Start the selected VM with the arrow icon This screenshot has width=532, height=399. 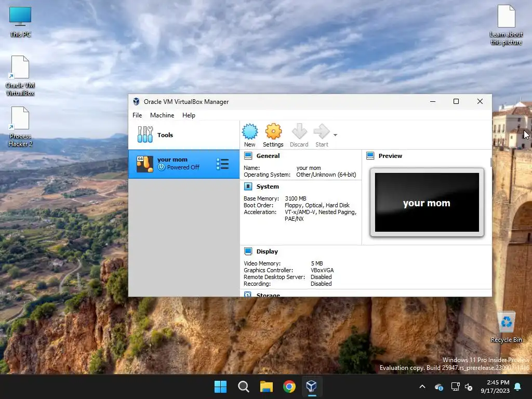(322, 131)
